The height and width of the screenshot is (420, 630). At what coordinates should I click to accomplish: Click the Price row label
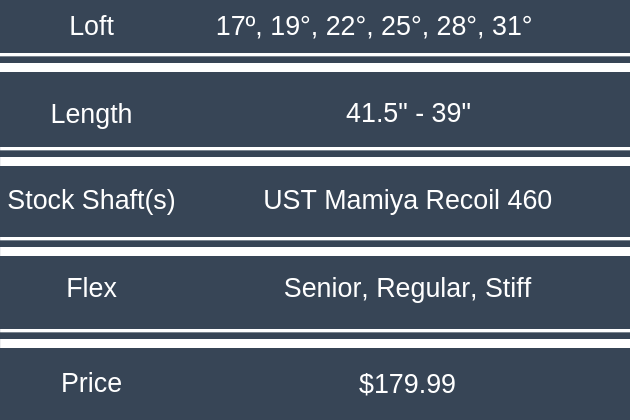[x=91, y=383]
